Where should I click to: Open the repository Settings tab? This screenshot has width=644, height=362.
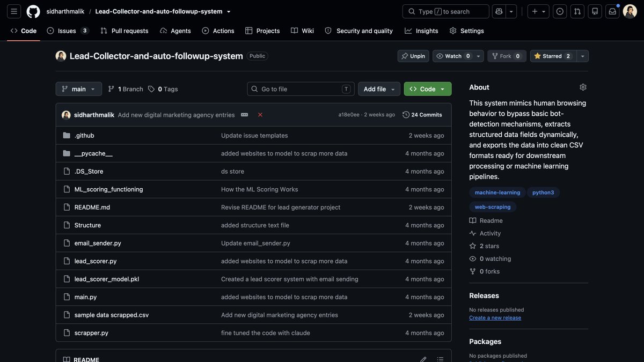pos(466,31)
